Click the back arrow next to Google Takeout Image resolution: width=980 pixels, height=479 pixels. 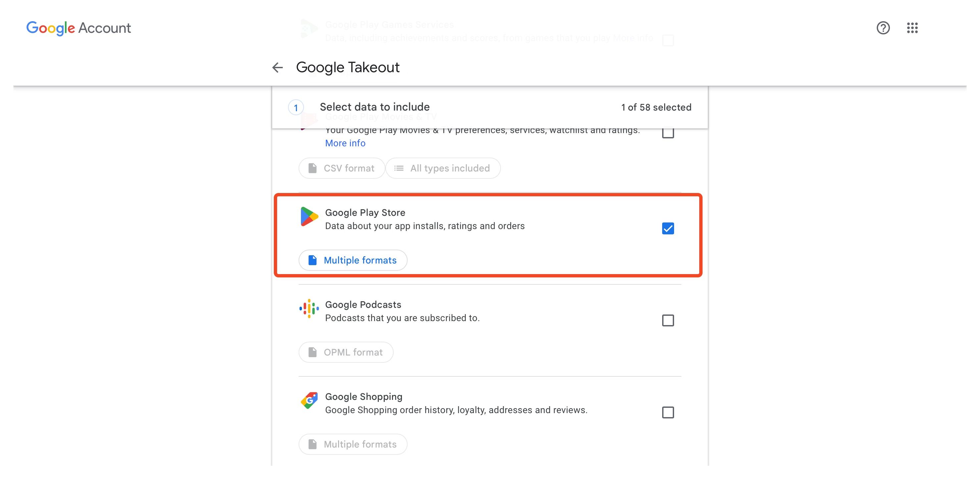tap(277, 67)
